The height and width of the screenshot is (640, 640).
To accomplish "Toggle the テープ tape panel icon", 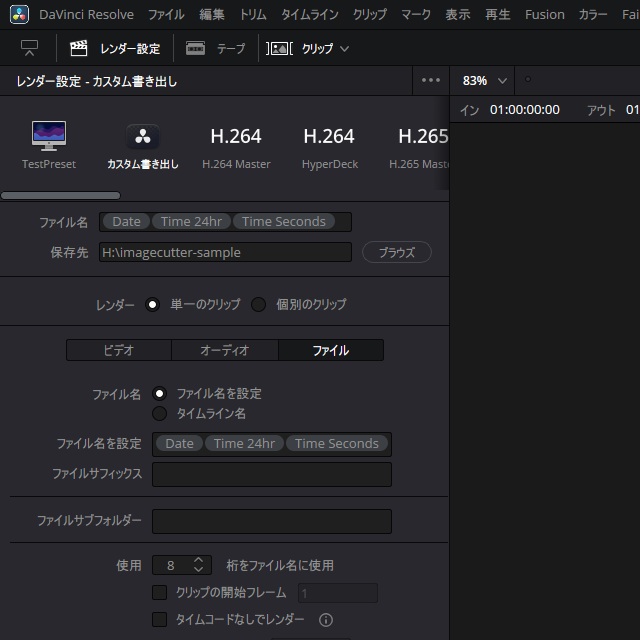I will coord(196,48).
